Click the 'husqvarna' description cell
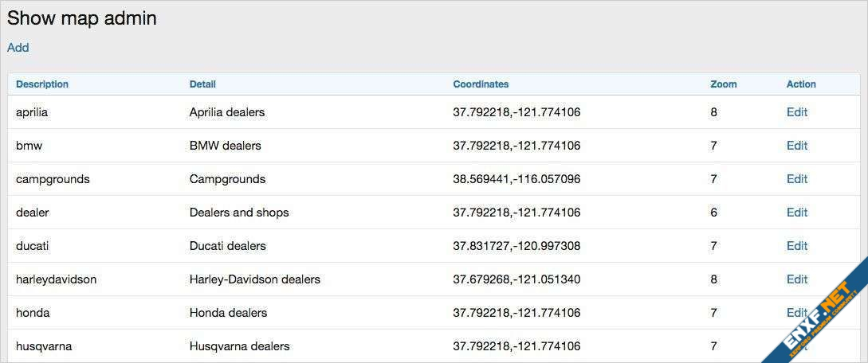Image resolution: width=868 pixels, height=363 pixels. (44, 346)
